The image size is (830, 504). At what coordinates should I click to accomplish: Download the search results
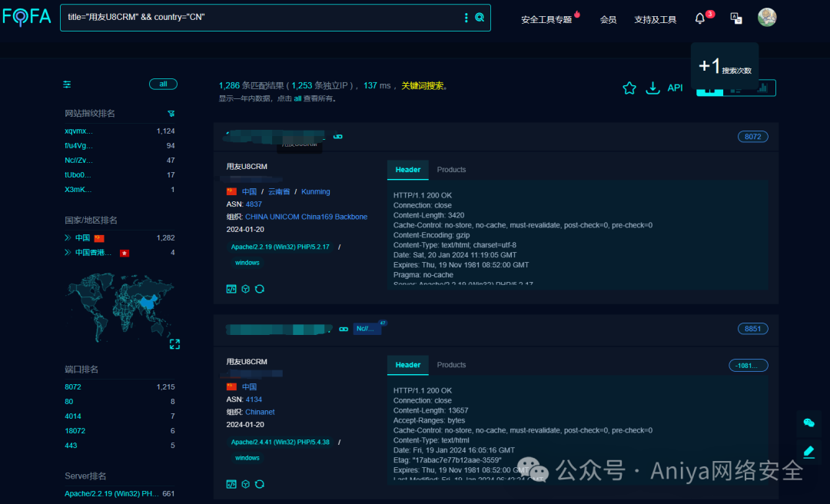click(x=652, y=88)
